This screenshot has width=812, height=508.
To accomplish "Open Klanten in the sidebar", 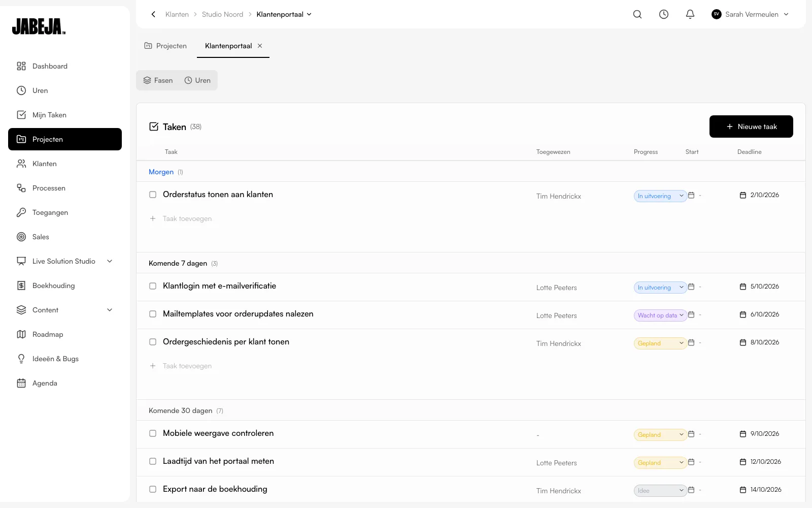I will [x=65, y=164].
